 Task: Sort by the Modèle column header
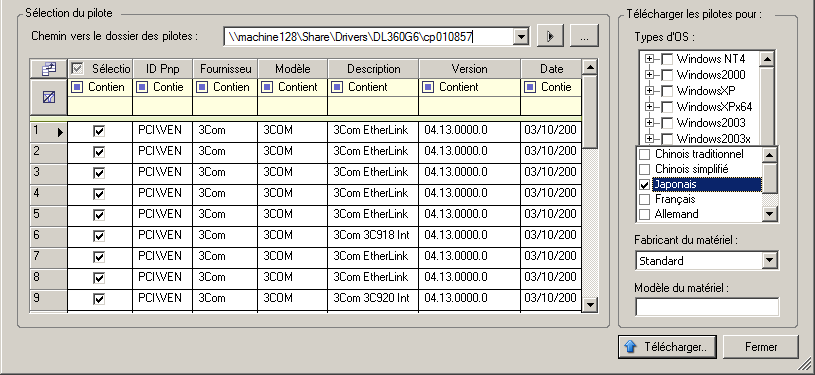[293, 69]
